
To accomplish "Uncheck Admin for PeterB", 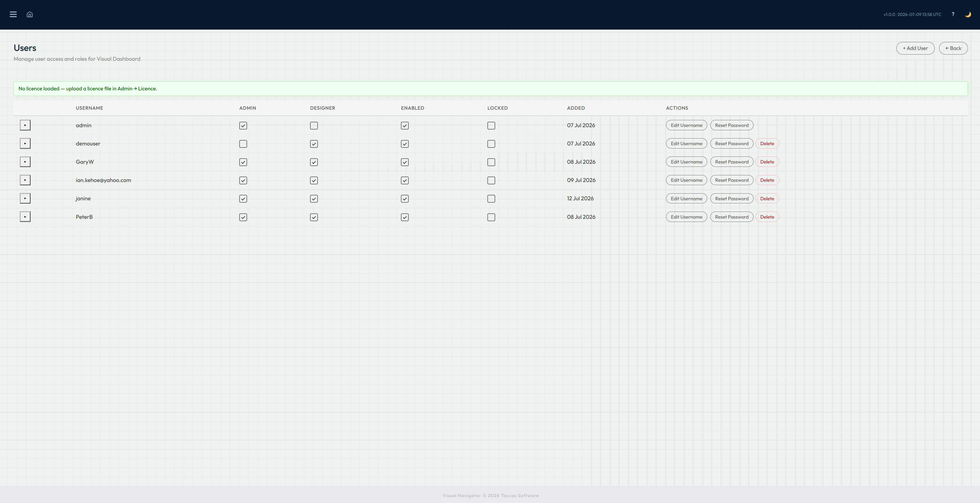I will [x=243, y=217].
